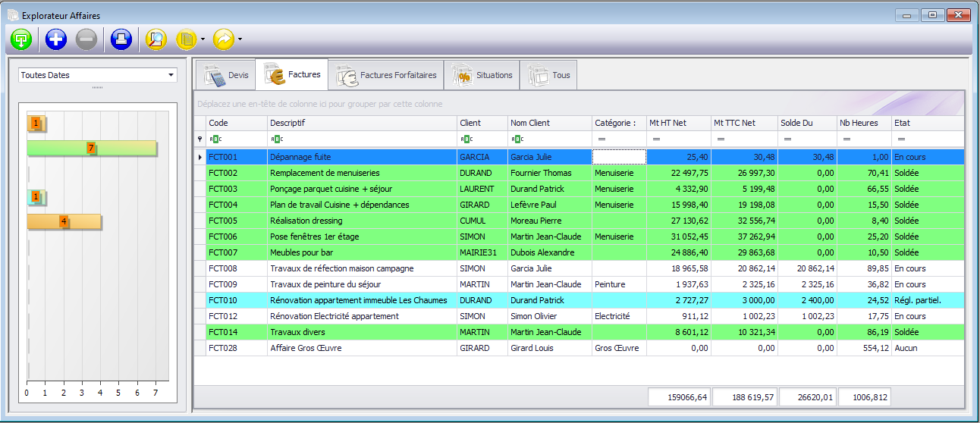
Task: Click the Nb Heures total 1006,812
Action: (864, 397)
